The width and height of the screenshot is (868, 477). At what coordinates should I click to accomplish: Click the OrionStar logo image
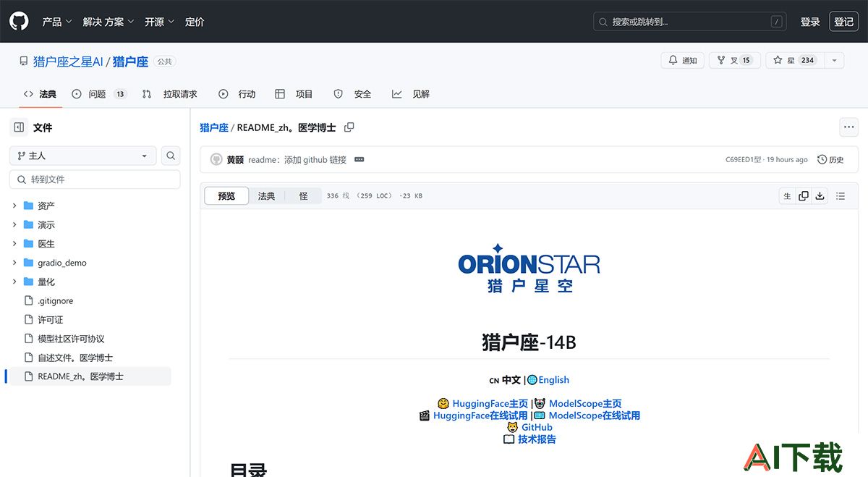[x=529, y=269]
